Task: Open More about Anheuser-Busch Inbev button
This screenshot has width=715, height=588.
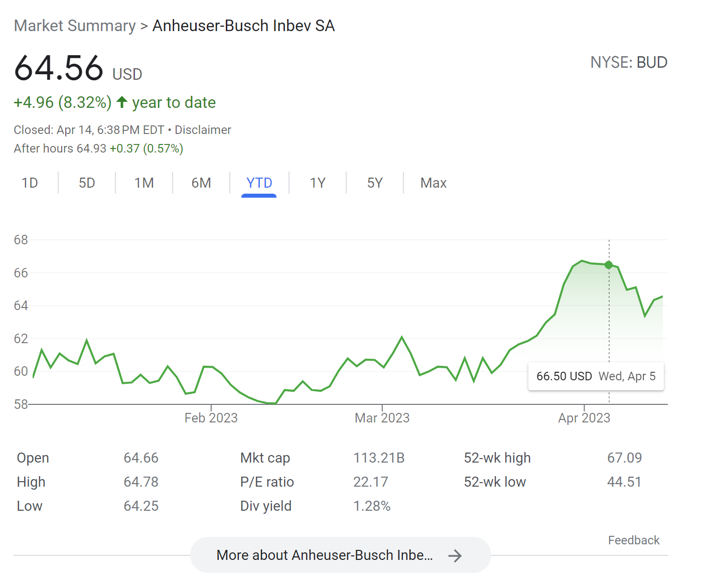Action: pyautogui.click(x=340, y=555)
